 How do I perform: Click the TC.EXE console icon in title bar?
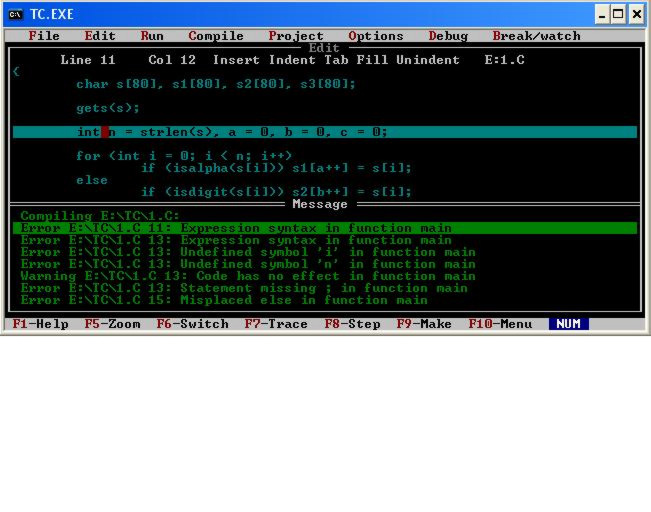coord(15,14)
